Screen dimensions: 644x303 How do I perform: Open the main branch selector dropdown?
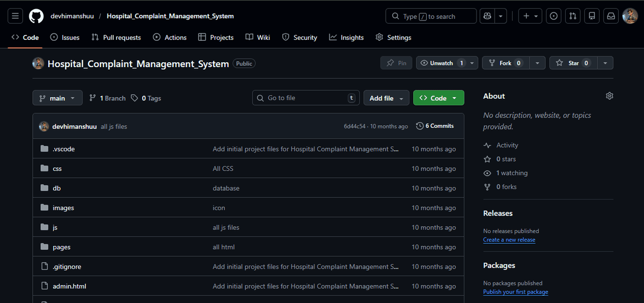[x=57, y=98]
